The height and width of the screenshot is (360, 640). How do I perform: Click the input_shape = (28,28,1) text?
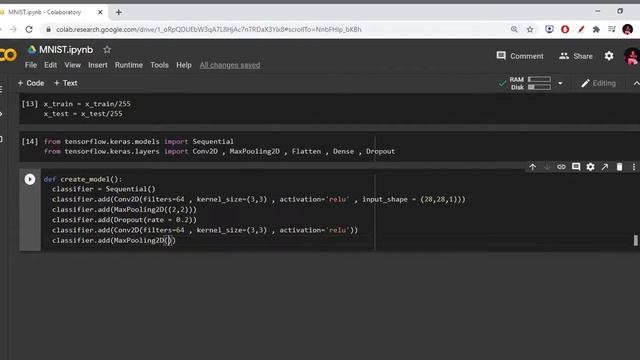[410, 200]
